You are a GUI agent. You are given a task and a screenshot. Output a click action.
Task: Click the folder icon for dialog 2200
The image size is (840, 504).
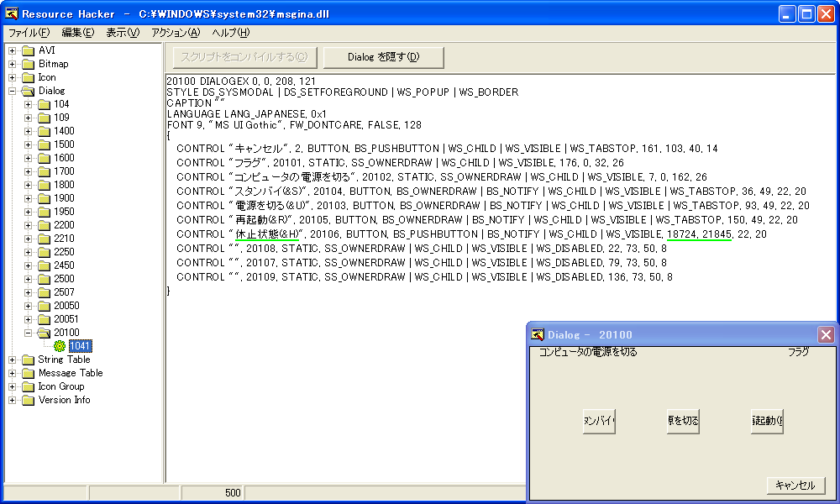pos(45,225)
